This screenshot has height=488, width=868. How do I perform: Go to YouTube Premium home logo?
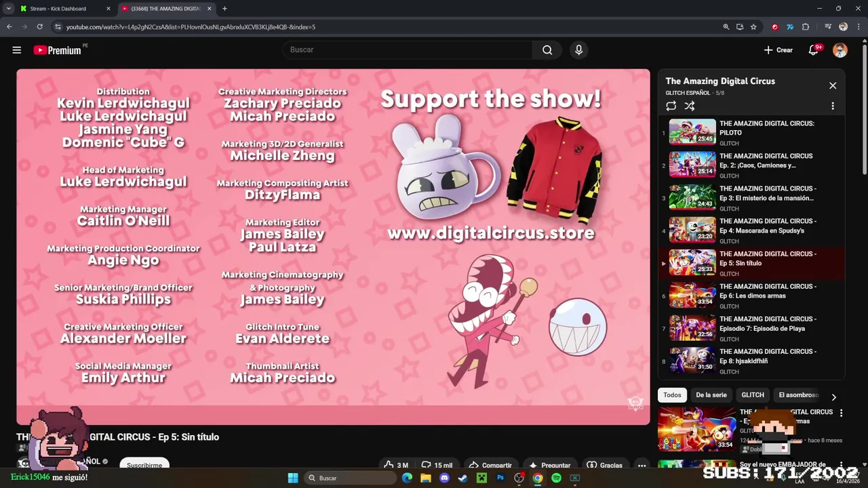coord(57,50)
